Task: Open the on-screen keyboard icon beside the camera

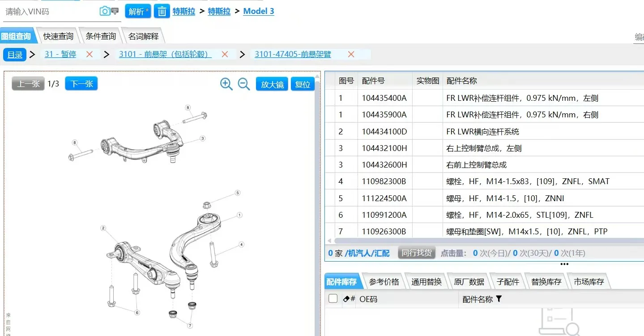Action: 115,11
